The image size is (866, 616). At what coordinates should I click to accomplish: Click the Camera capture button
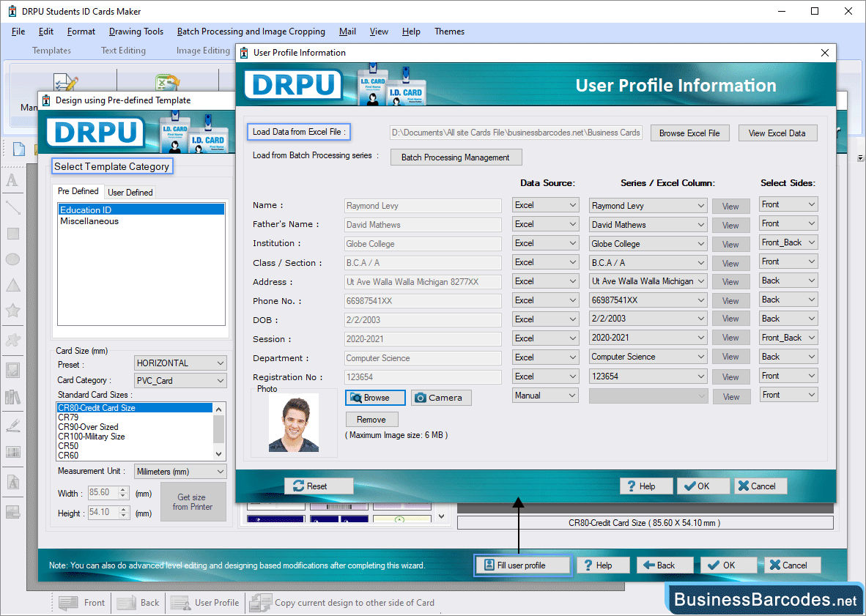pos(441,398)
